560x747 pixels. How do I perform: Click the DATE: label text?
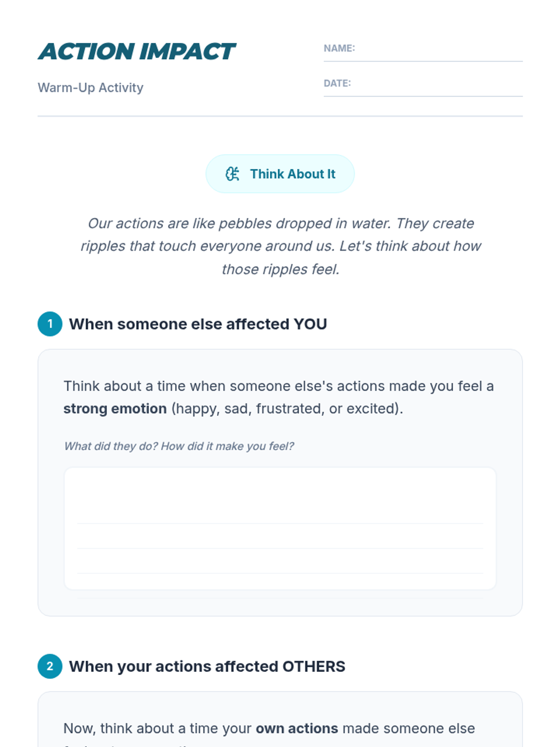[337, 83]
